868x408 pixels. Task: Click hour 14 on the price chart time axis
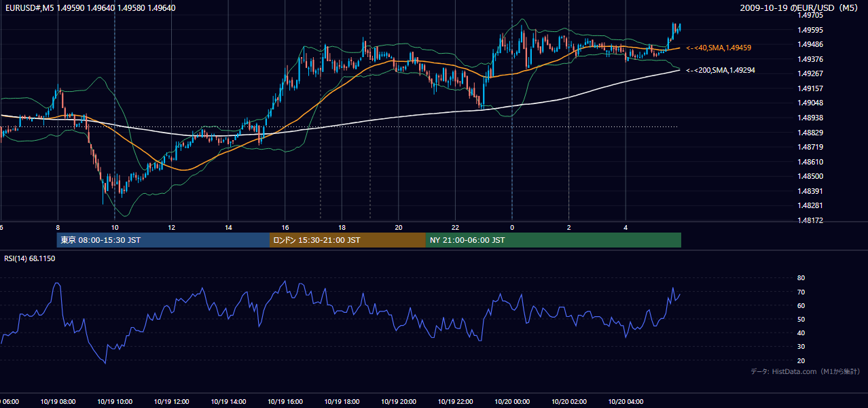pos(228,227)
